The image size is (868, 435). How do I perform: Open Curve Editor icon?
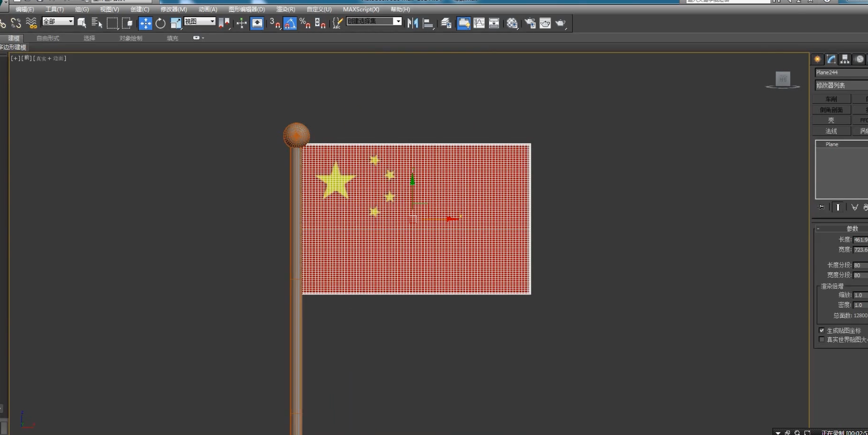pos(479,23)
